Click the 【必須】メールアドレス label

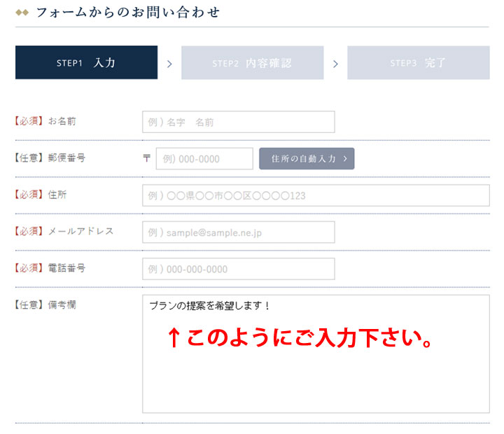[64, 231]
